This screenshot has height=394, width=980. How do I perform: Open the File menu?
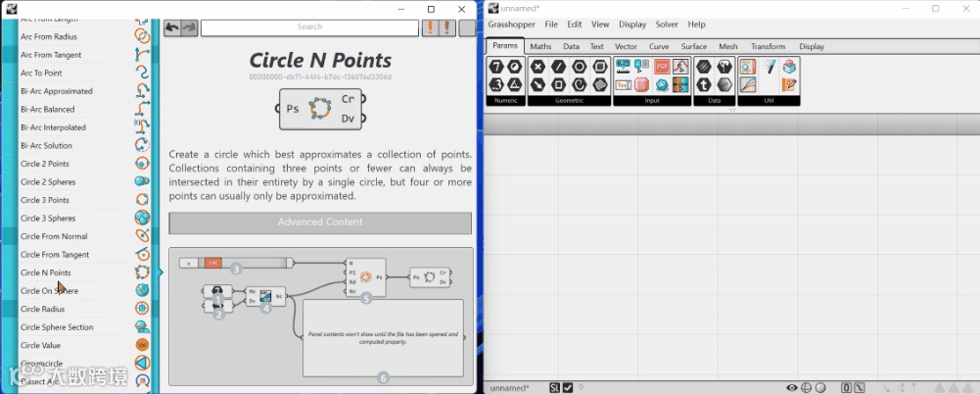[551, 25]
